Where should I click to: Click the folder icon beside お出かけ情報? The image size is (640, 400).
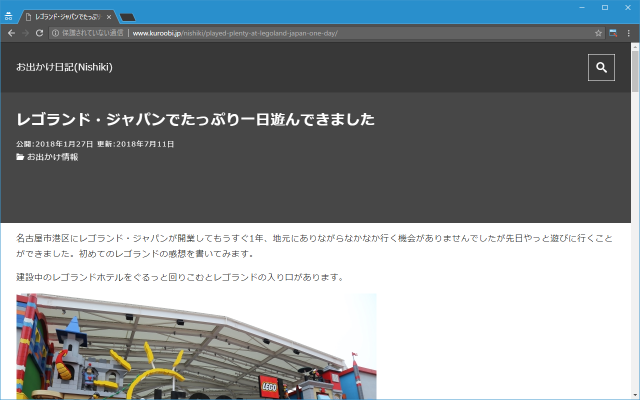point(20,157)
